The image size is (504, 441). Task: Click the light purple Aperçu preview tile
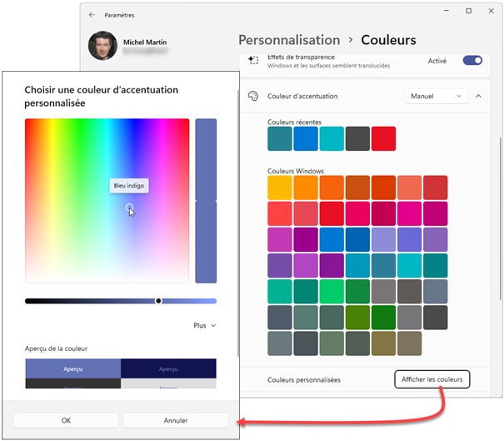[x=72, y=368]
